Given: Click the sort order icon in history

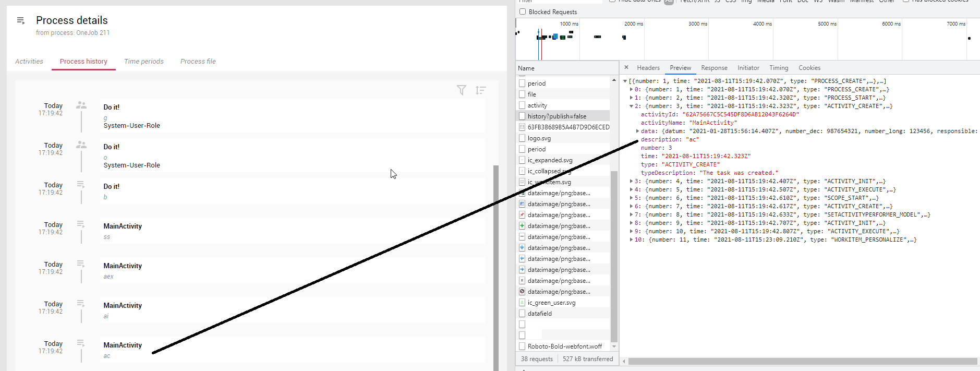Looking at the screenshot, I should tap(480, 90).
